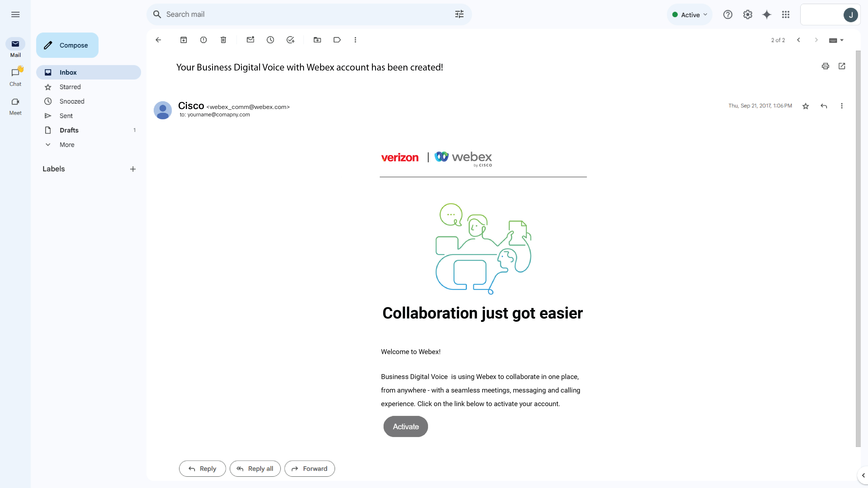Open Google apps grid
Screen dimensions: 868x488
[786, 14]
